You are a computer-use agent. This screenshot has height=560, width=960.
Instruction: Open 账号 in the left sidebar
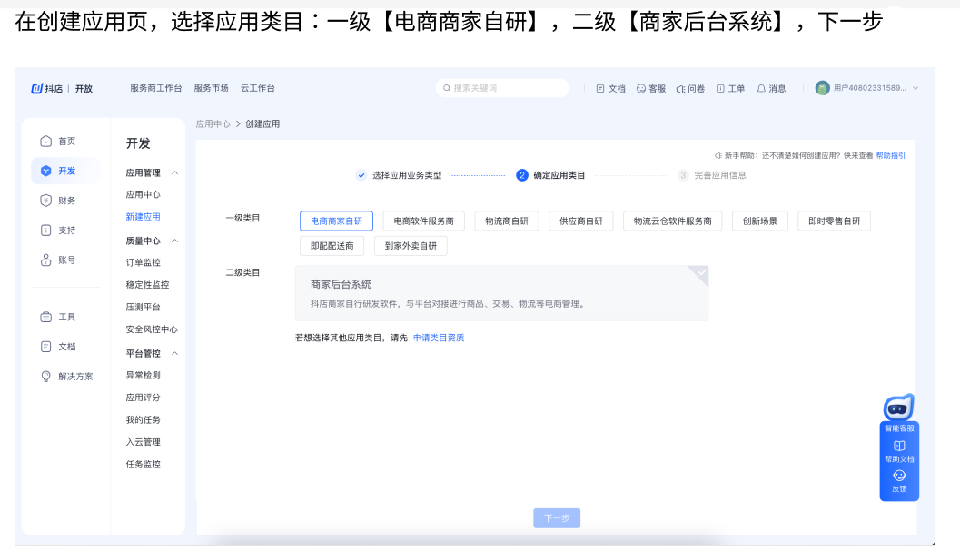click(58, 260)
